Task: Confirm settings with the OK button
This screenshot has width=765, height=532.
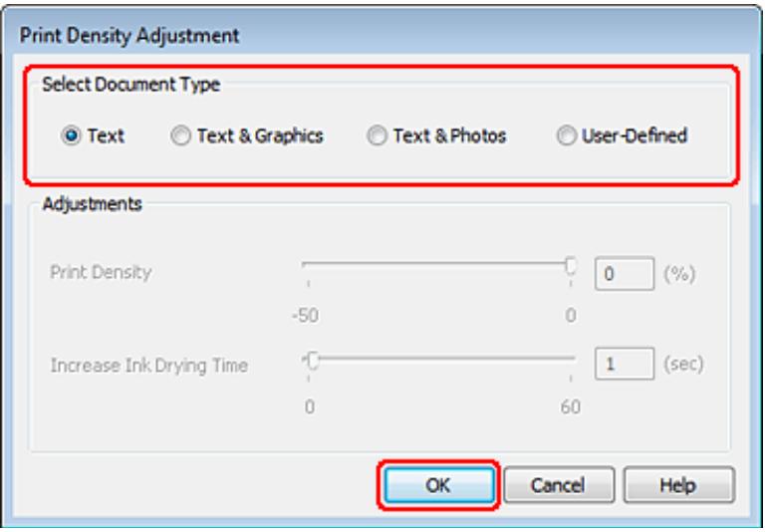Action: 438,485
